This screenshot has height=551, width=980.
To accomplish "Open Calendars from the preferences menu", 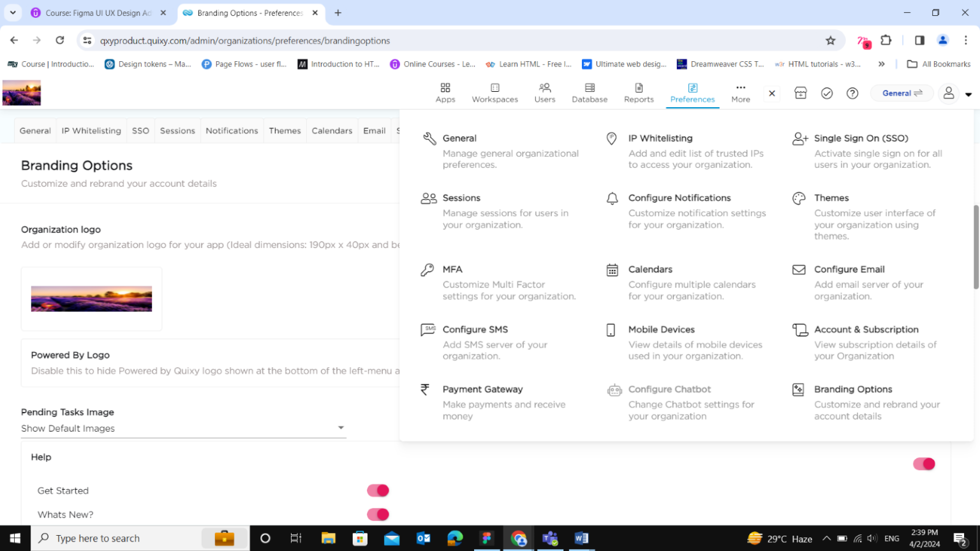I will (650, 269).
